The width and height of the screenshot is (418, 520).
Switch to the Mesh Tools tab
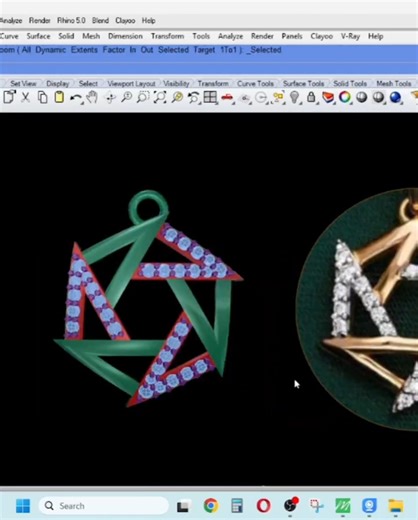[x=394, y=83]
